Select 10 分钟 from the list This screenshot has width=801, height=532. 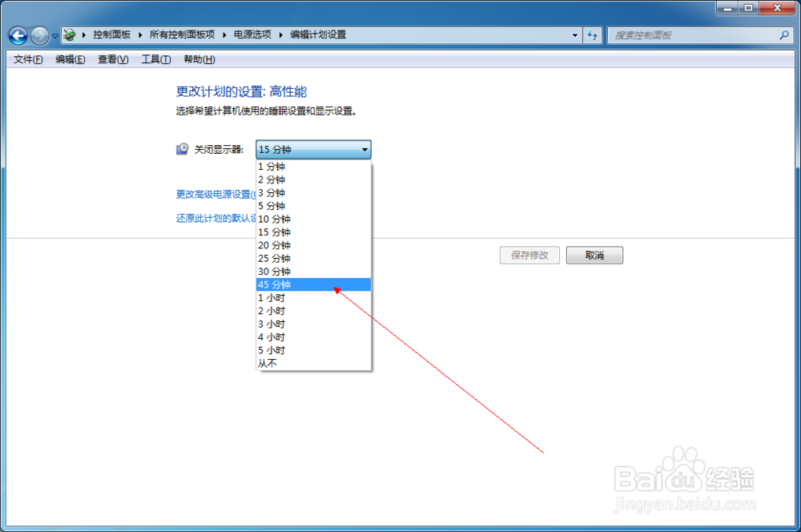[x=313, y=220]
